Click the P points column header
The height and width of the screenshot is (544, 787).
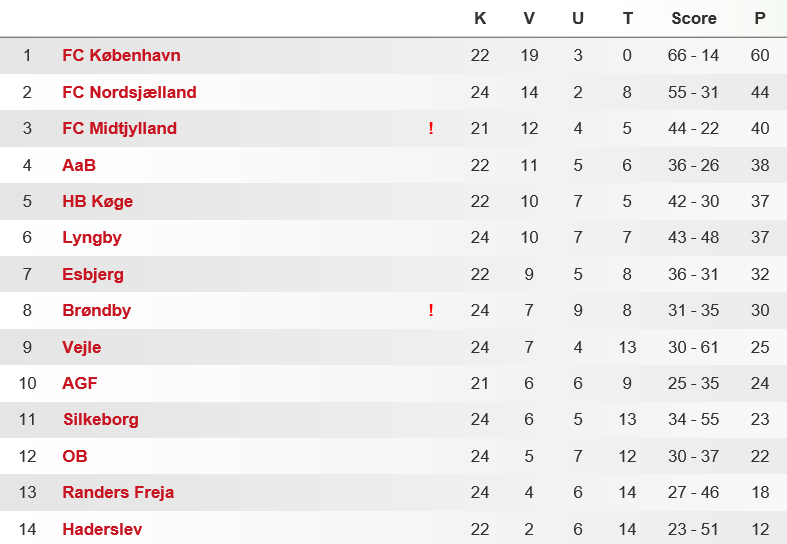pyautogui.click(x=760, y=19)
